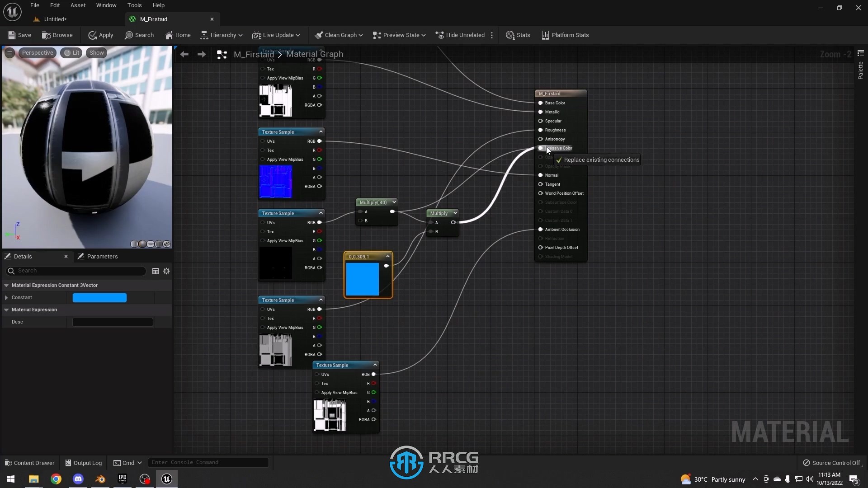Image resolution: width=868 pixels, height=488 pixels.
Task: Switch to the Untitled tab
Action: 55,19
